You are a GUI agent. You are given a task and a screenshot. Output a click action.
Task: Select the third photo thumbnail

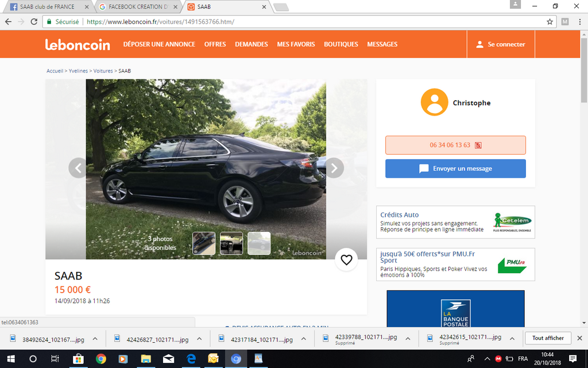[x=259, y=243]
